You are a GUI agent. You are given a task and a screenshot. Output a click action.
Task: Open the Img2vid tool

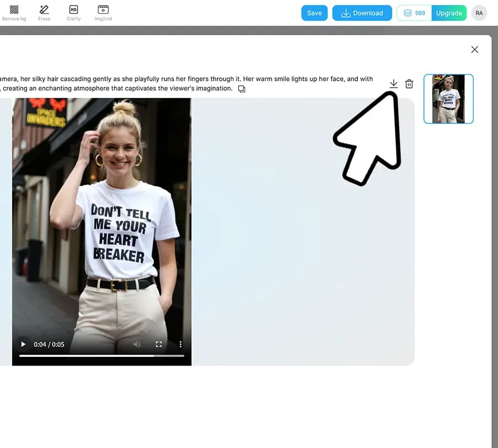point(103,13)
